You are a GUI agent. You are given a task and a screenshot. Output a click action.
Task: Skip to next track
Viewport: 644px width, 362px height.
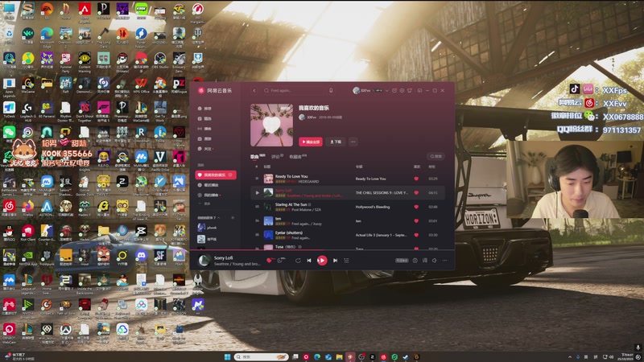click(x=335, y=261)
